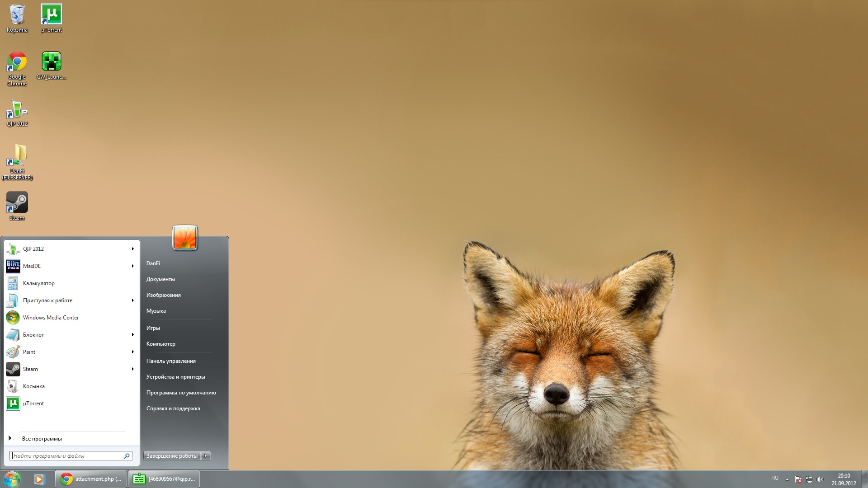Open the shutdown options arrow
Viewport: 868px width, 488px height.
206,456
